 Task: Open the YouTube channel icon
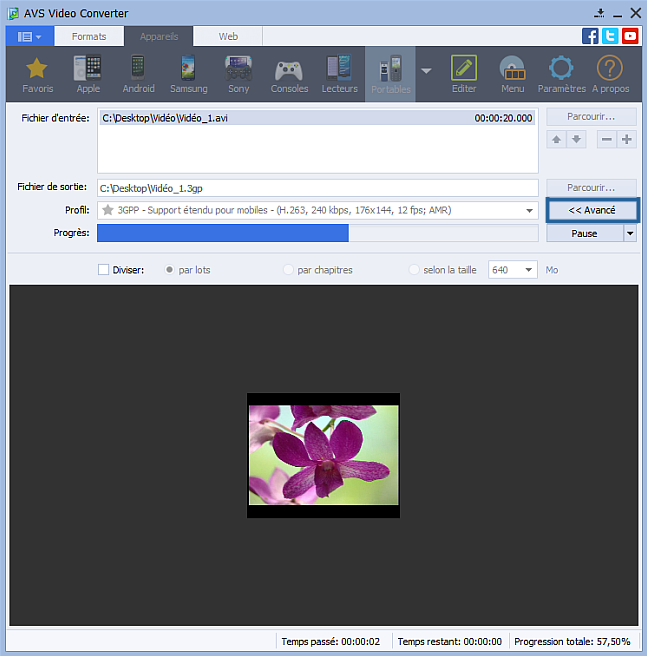[630, 36]
